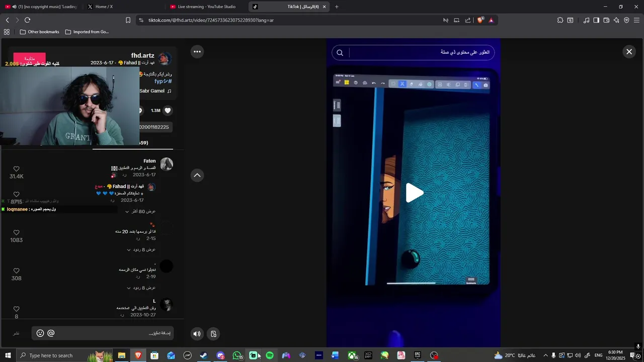Open the fhd.artz profile name
Viewport: 644px width, 362px height.
pyautogui.click(x=142, y=55)
